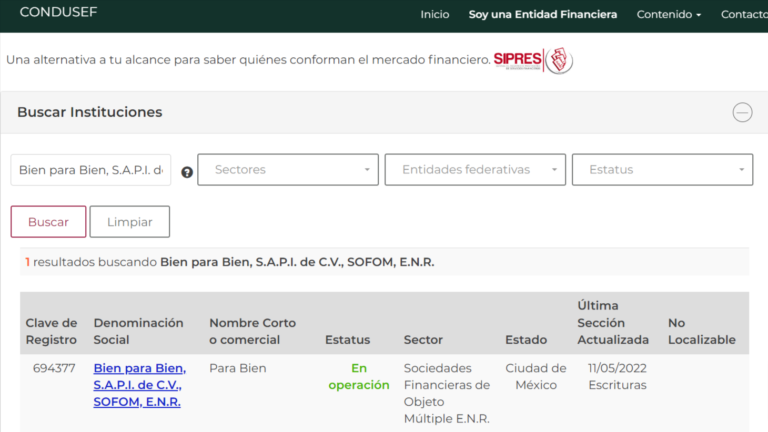768x432 pixels.
Task: Click the SIPRES logo
Action: (x=533, y=60)
